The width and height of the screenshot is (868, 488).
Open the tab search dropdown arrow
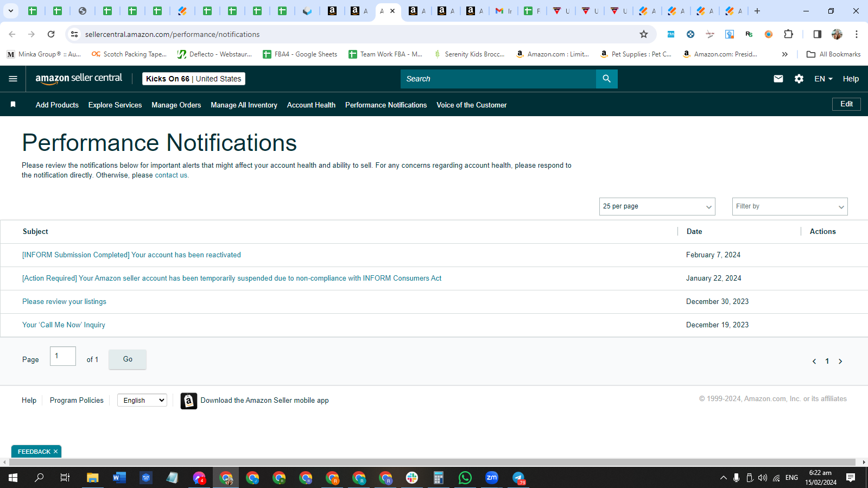pyautogui.click(x=11, y=11)
